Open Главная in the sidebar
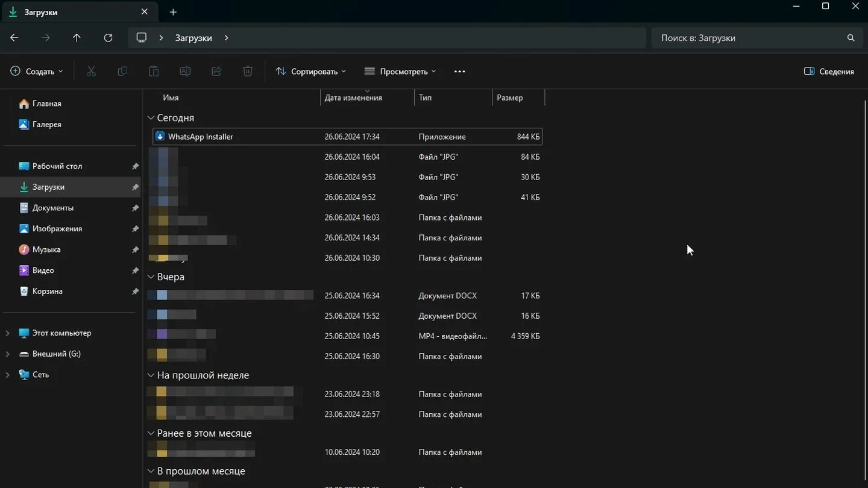This screenshot has height=488, width=868. [46, 104]
